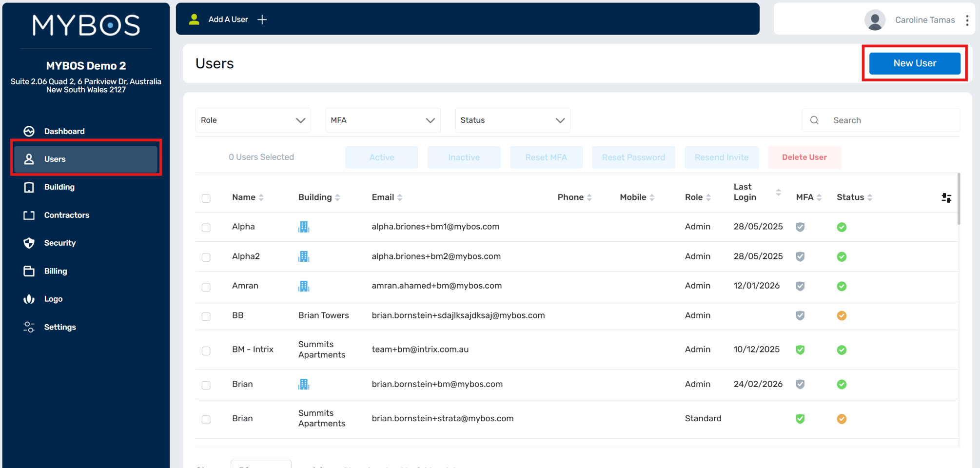Click the Resend Invite button
This screenshot has height=468, width=980.
[x=722, y=157]
